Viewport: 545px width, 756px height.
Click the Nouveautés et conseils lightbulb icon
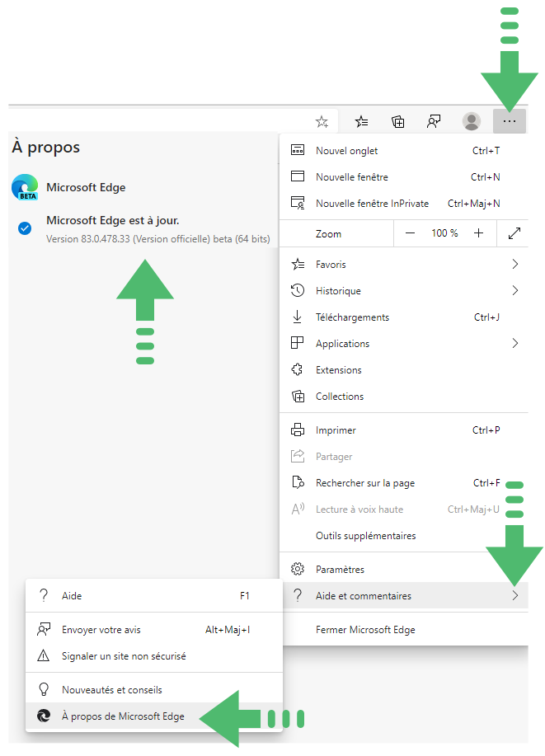(x=44, y=689)
